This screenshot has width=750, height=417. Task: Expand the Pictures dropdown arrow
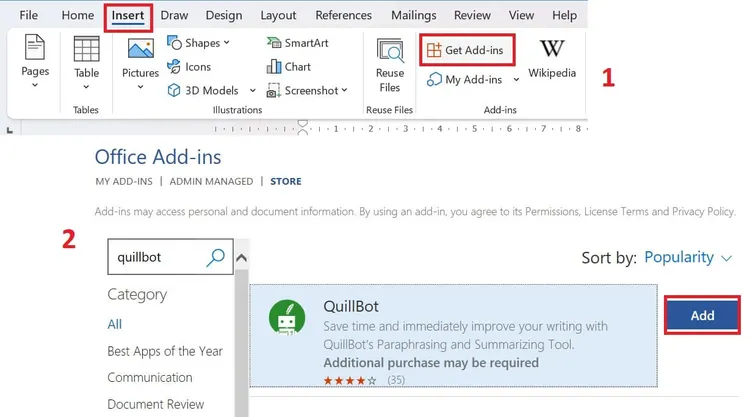140,87
